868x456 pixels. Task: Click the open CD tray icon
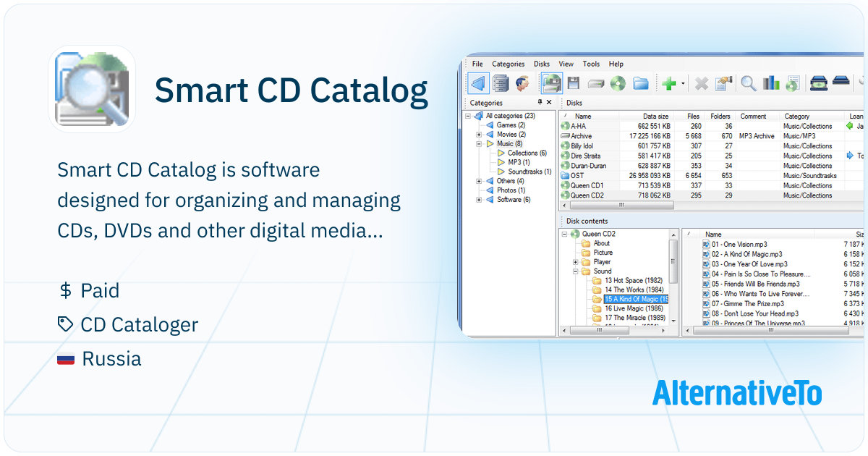(818, 83)
